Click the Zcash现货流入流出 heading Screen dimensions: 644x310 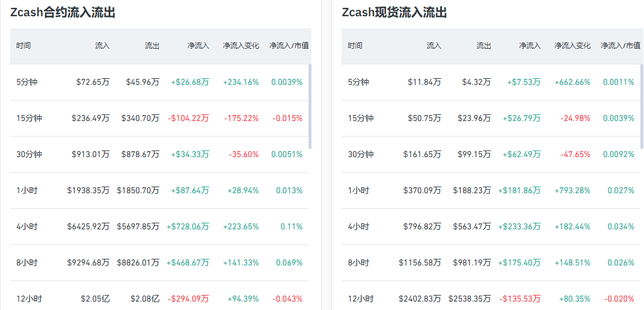point(394,13)
